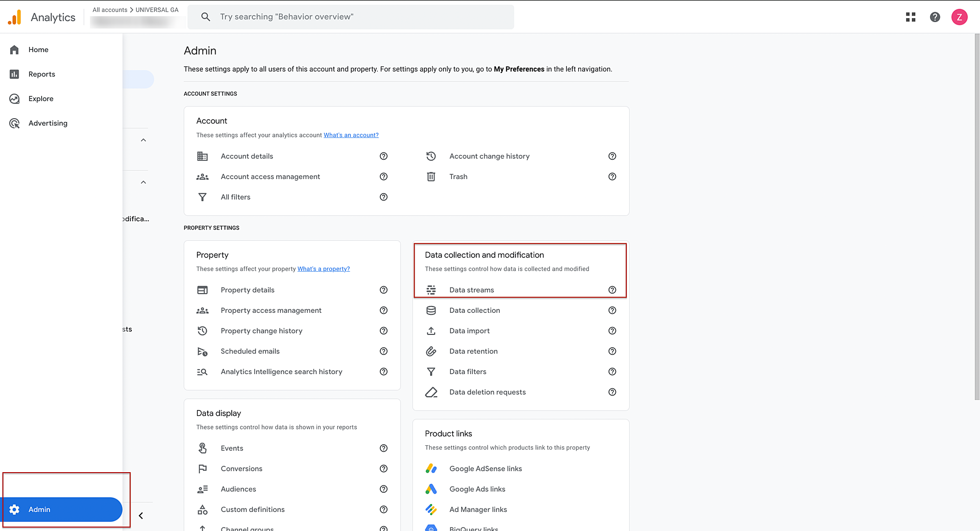Open the user account avatar Z
This screenshot has width=980, height=531.
tap(959, 17)
